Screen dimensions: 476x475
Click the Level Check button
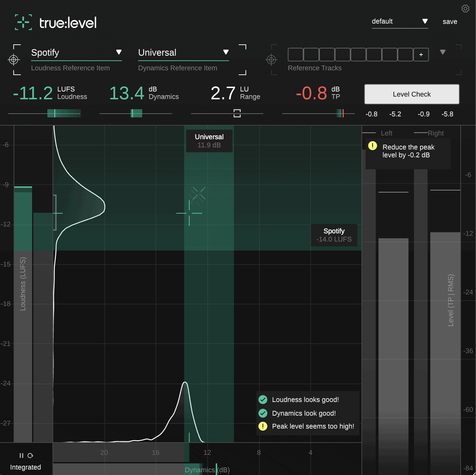(412, 94)
